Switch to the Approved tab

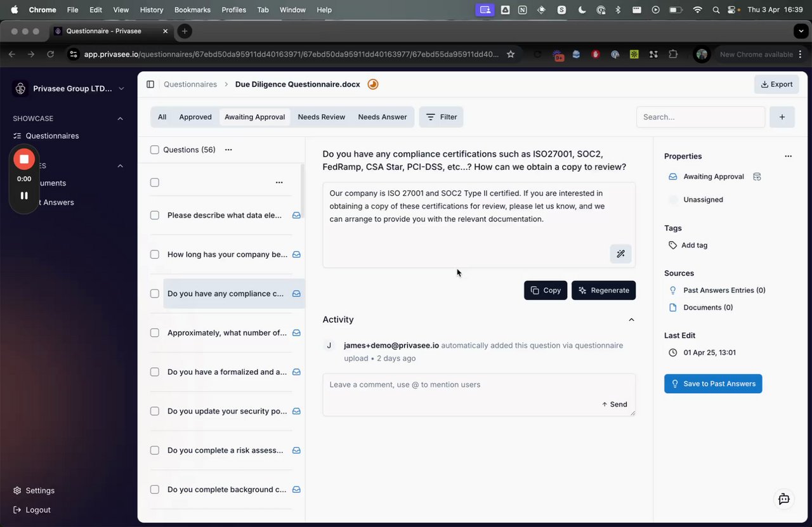195,117
